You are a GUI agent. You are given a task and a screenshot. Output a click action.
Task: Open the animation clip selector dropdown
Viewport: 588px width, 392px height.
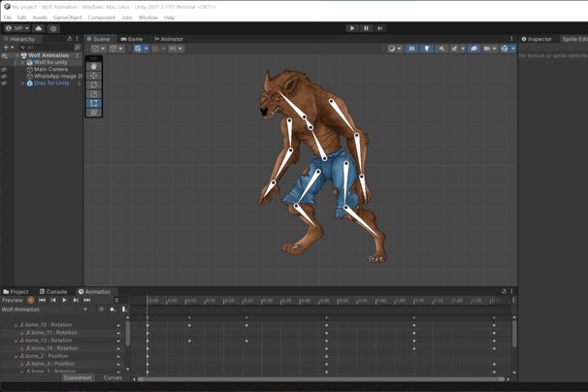(x=45, y=310)
